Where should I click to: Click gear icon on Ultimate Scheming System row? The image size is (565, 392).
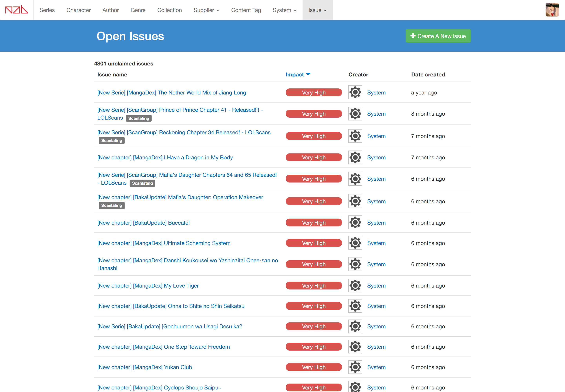pos(355,243)
